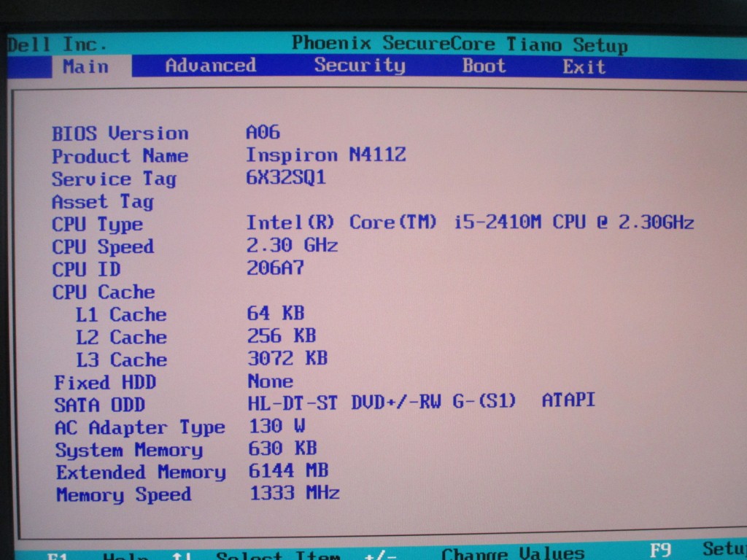
Task: Click the 256 KB value
Action: 281,335
